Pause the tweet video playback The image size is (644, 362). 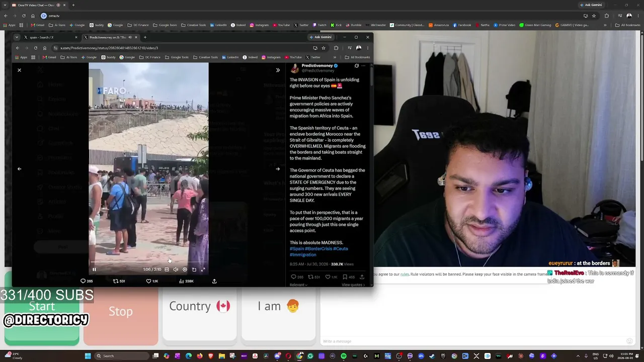point(94,269)
